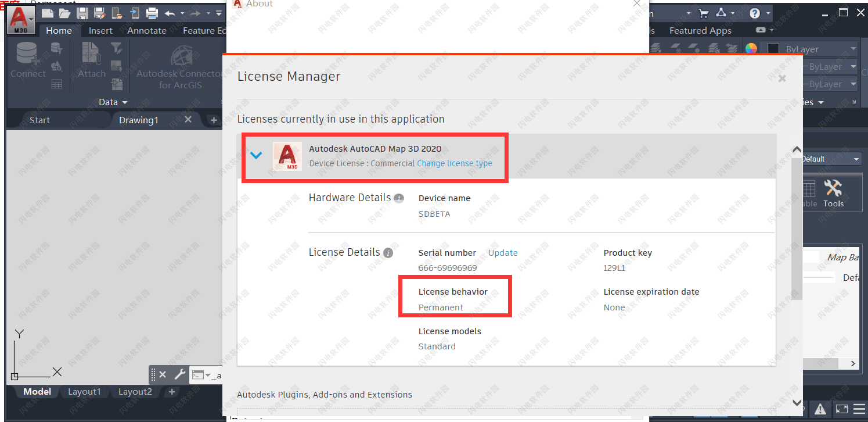This screenshot has width=868, height=422.
Task: Open the Autodesk App Store cart icon
Action: point(704,13)
